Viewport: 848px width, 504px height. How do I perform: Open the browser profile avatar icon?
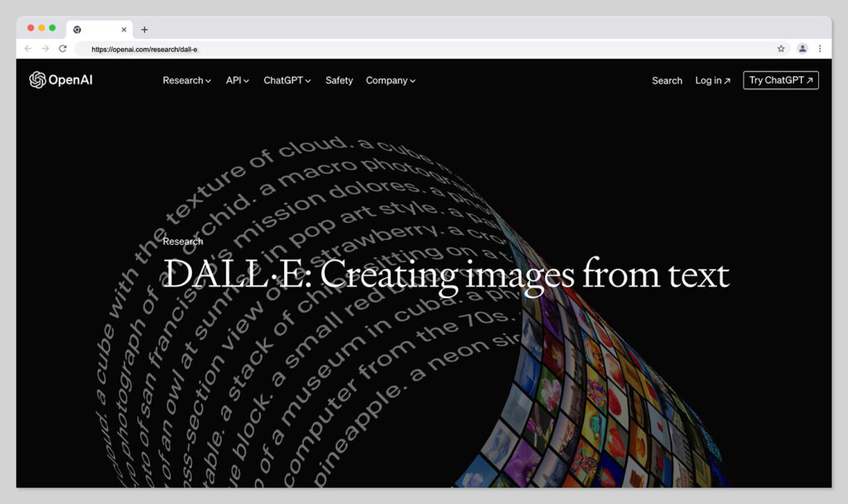(802, 49)
